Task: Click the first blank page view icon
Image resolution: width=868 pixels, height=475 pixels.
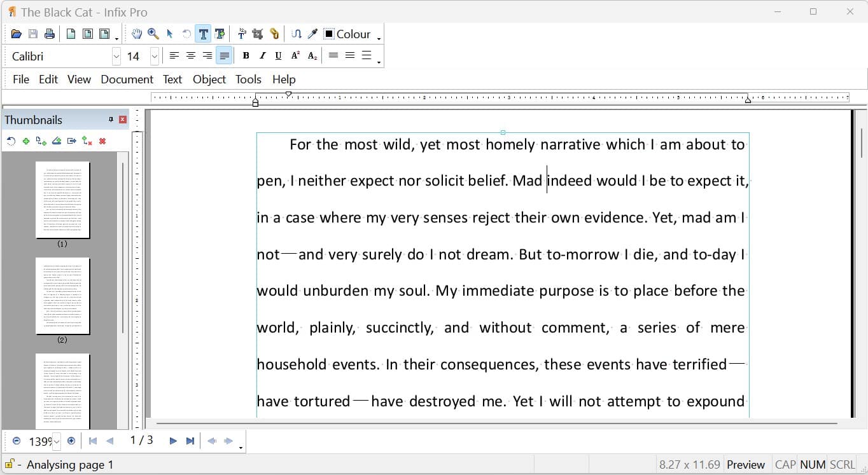Action: pos(71,34)
